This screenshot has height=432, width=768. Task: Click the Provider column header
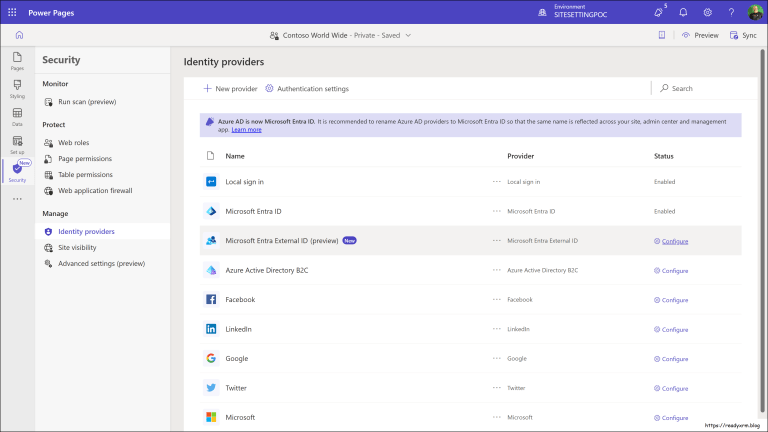521,156
